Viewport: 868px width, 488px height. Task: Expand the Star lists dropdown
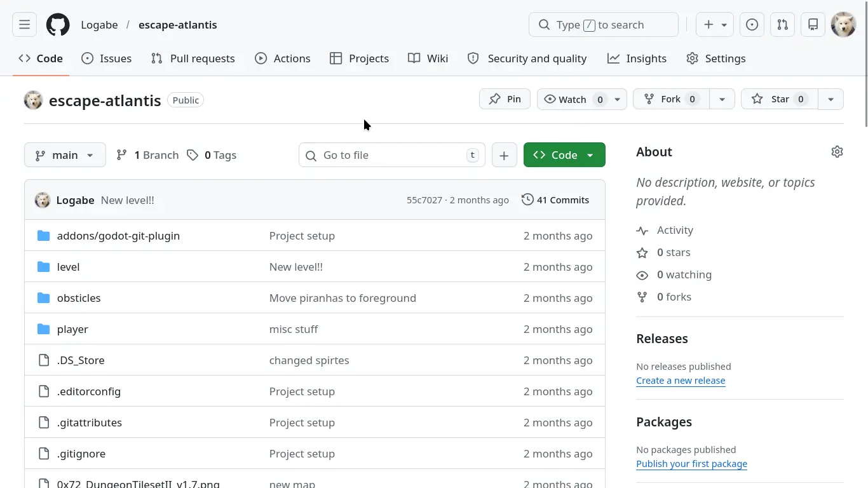pyautogui.click(x=831, y=99)
